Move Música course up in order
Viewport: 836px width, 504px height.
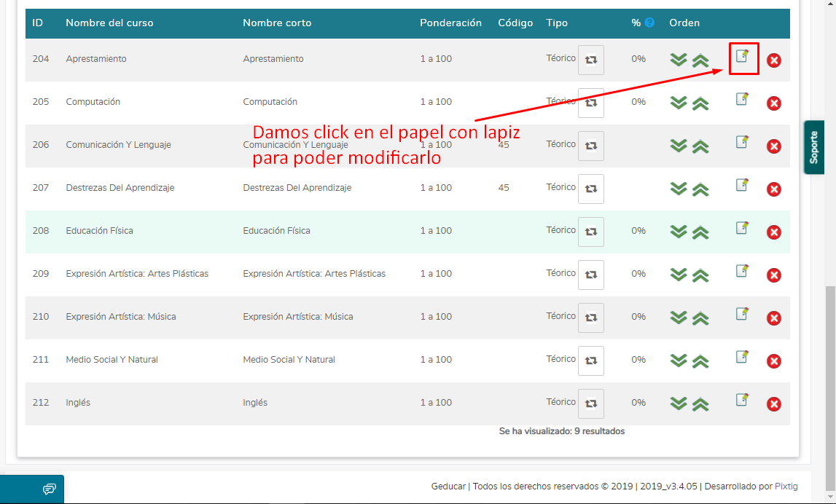tap(700, 318)
